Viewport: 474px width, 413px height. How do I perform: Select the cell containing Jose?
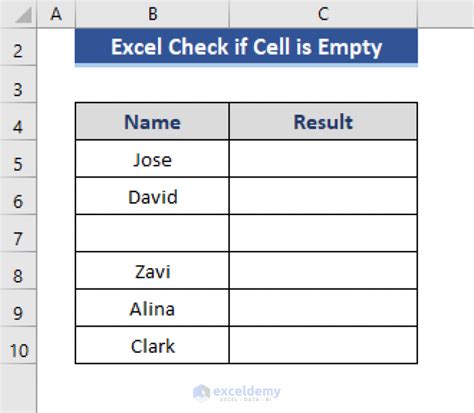(152, 159)
